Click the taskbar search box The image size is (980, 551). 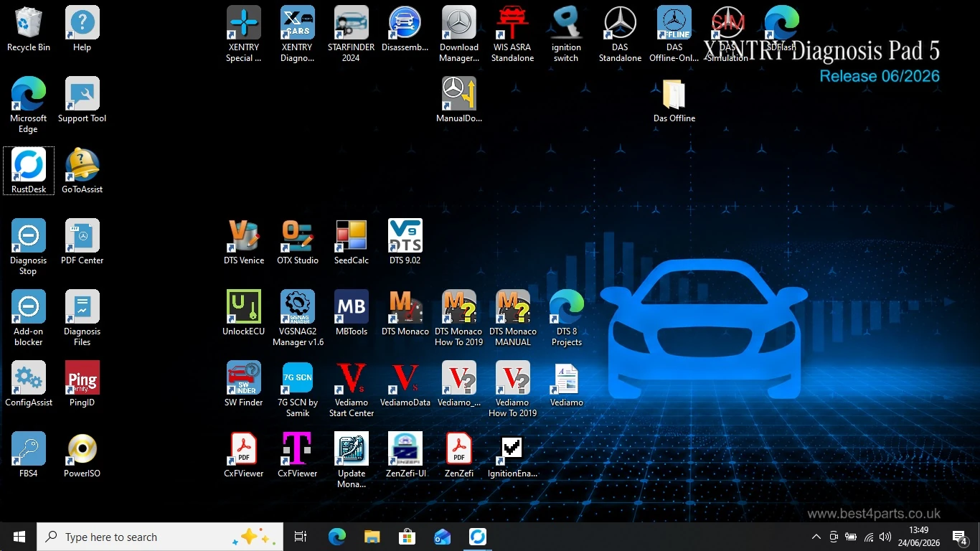(x=160, y=537)
